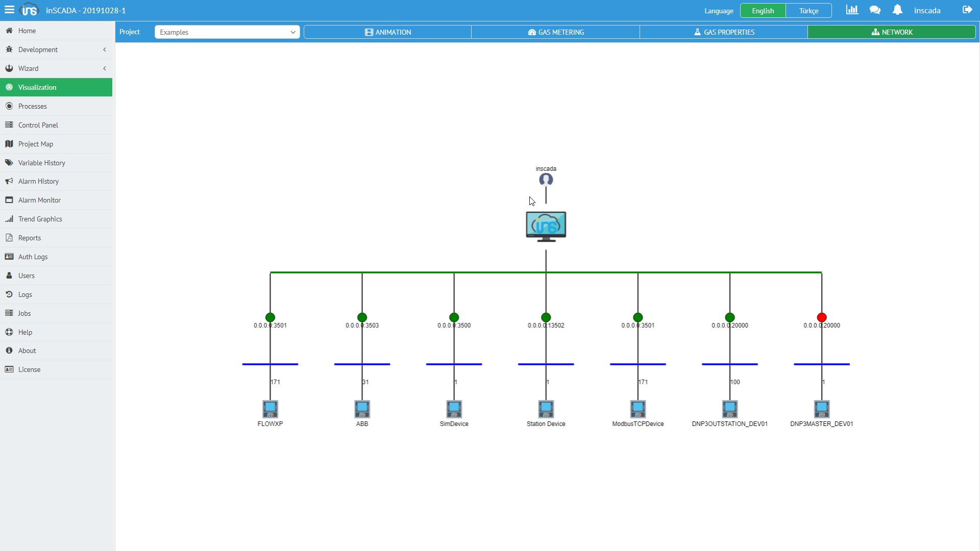Click the green status node 0.0.0.0:3503
Viewport: 980px width, 551px height.
tap(362, 317)
